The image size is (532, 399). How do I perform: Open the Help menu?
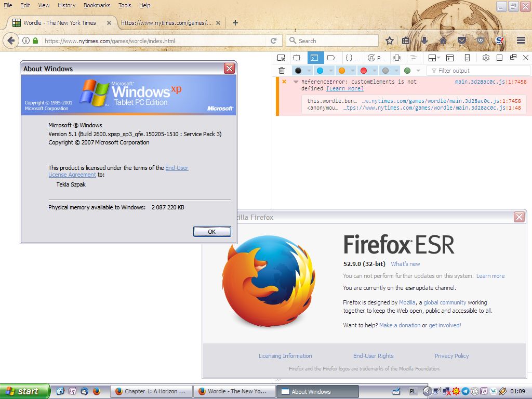(145, 5)
